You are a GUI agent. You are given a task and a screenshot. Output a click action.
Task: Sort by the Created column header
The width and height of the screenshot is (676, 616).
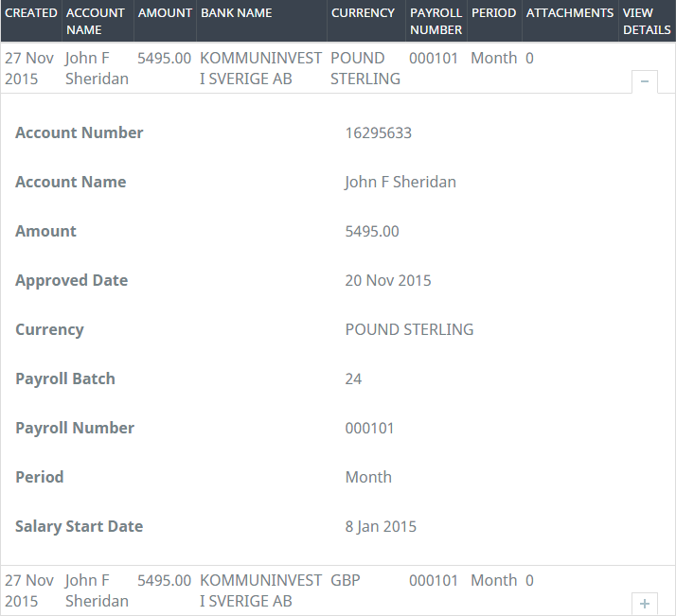[x=31, y=13]
